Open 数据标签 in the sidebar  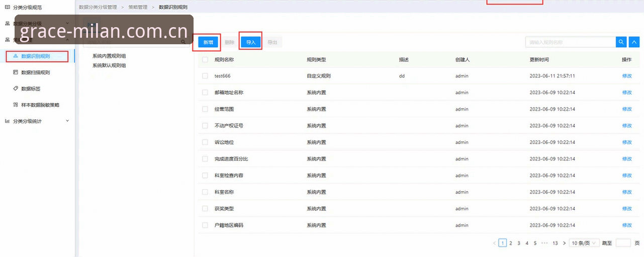[31, 89]
